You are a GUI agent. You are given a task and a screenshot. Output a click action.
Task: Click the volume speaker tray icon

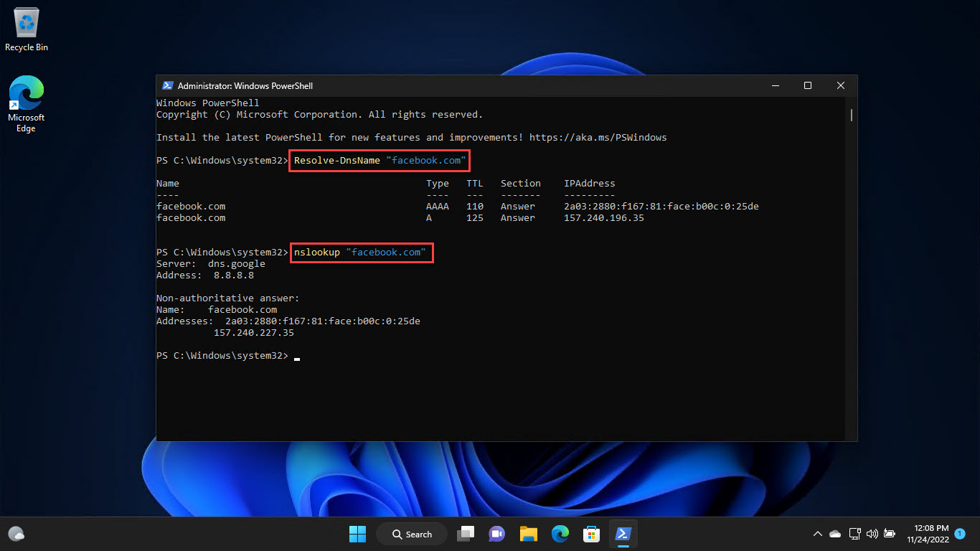(x=872, y=534)
